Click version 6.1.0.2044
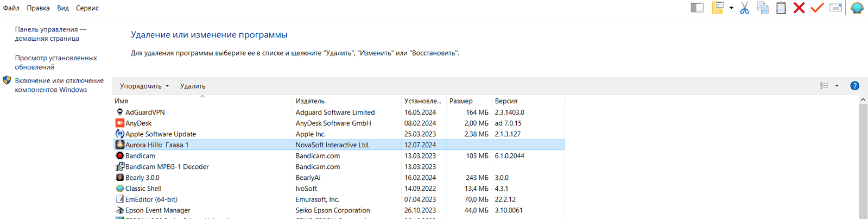868x219 pixels. (510, 156)
